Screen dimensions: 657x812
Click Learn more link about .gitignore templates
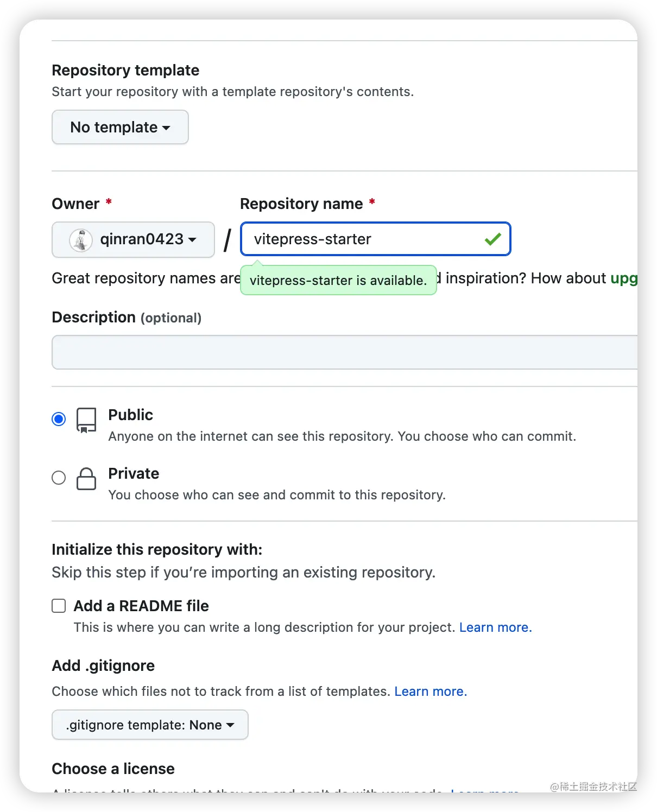[x=431, y=692]
